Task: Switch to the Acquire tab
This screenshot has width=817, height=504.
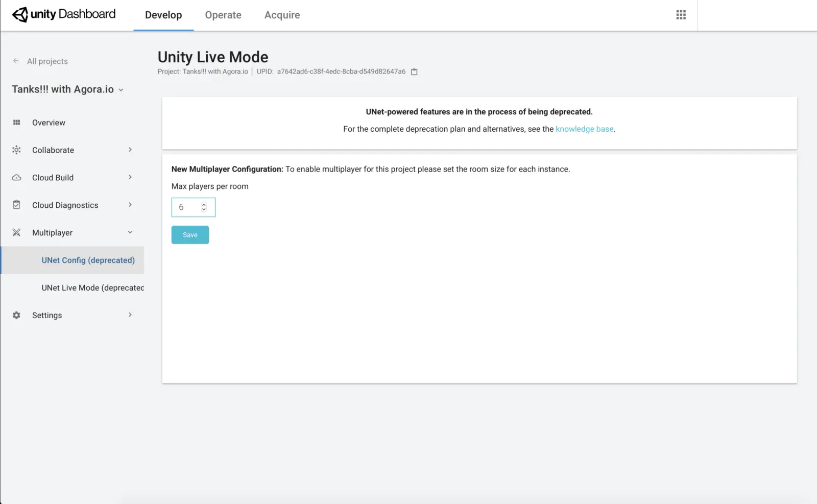Action: (282, 15)
